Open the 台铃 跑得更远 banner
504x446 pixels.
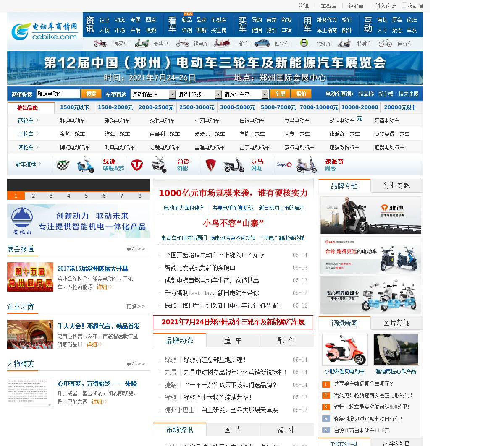pos(370,255)
